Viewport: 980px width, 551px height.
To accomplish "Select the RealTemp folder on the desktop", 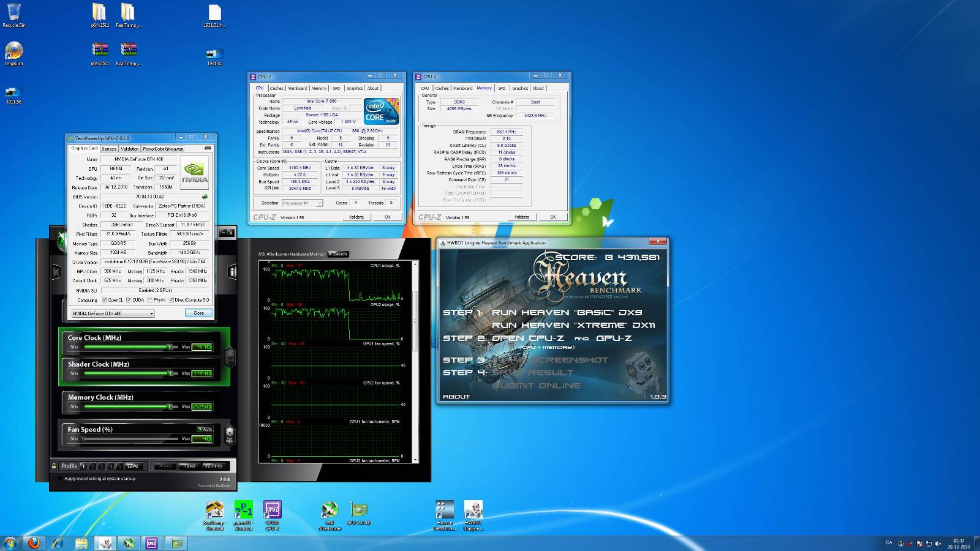I will pos(128,15).
